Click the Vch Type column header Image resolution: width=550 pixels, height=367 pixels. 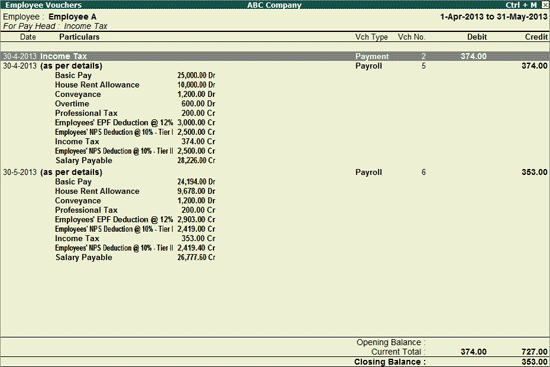point(371,37)
